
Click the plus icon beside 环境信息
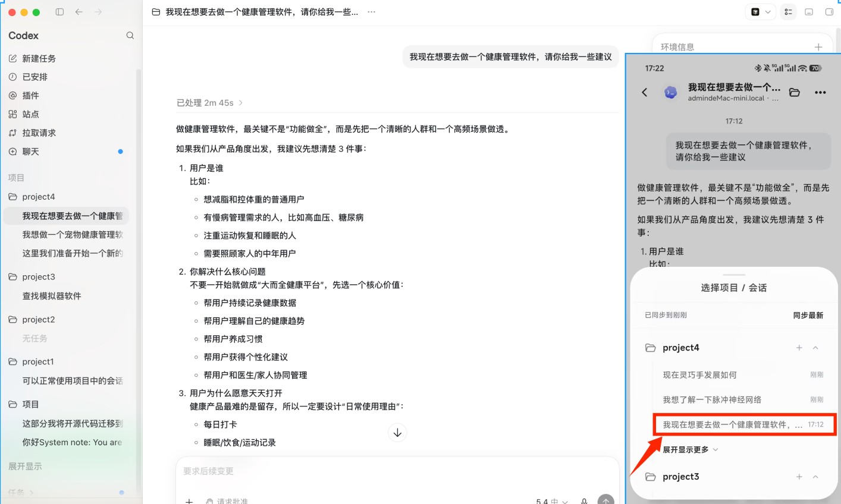[x=818, y=47]
